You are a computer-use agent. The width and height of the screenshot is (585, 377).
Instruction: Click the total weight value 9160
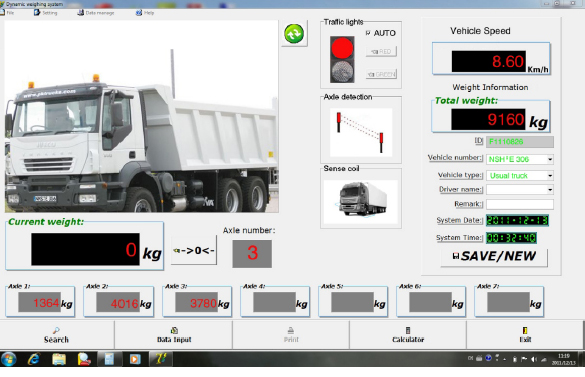point(488,119)
